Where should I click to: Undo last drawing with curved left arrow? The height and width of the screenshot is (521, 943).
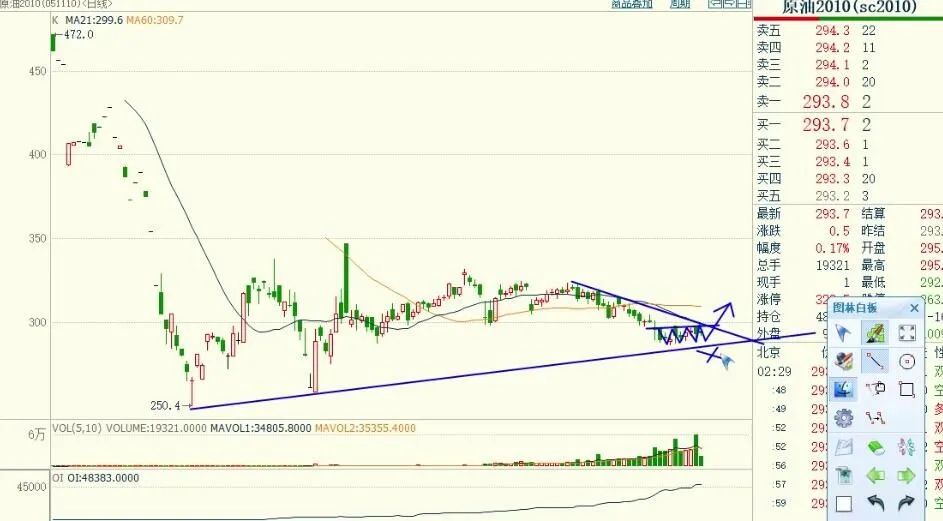click(x=875, y=503)
